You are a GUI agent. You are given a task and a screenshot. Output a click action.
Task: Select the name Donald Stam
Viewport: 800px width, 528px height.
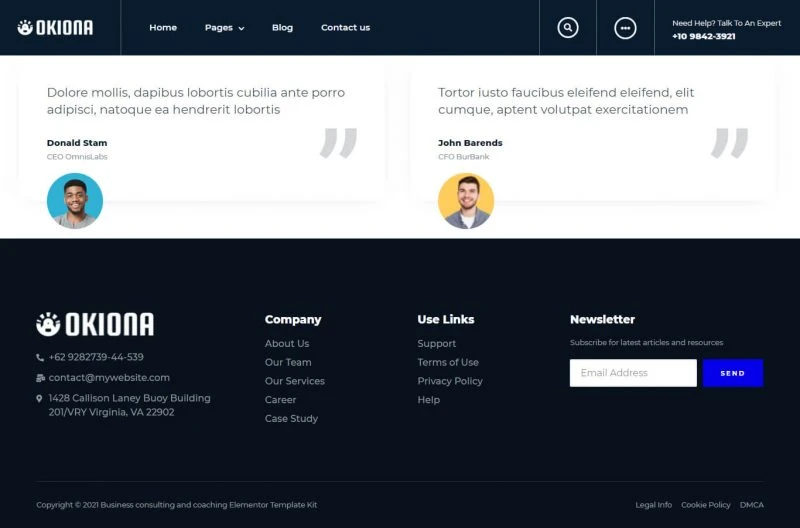tap(77, 143)
